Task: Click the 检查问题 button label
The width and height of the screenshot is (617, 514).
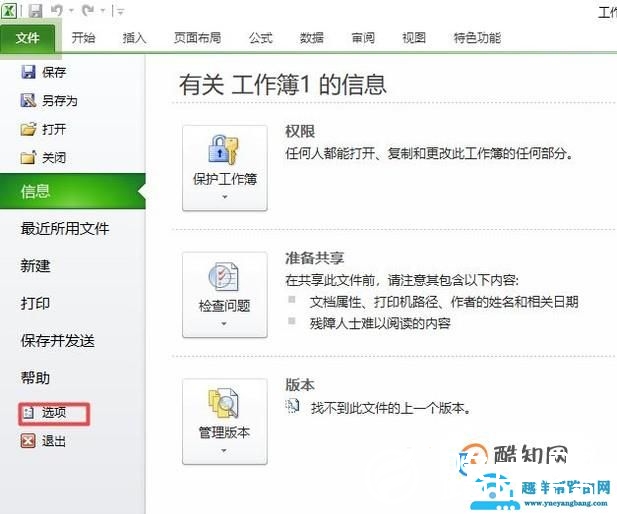Action: [x=225, y=306]
